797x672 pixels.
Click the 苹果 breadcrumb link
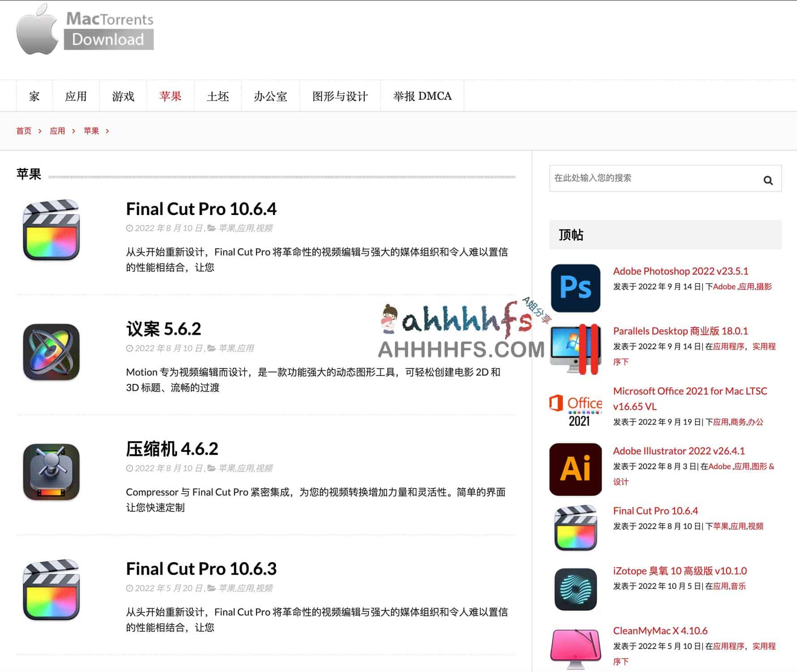coord(91,131)
